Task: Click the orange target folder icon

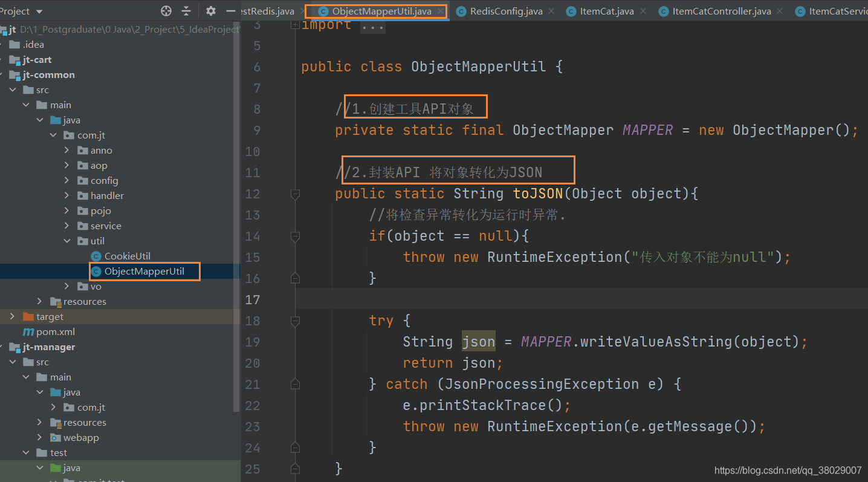Action: click(x=28, y=316)
